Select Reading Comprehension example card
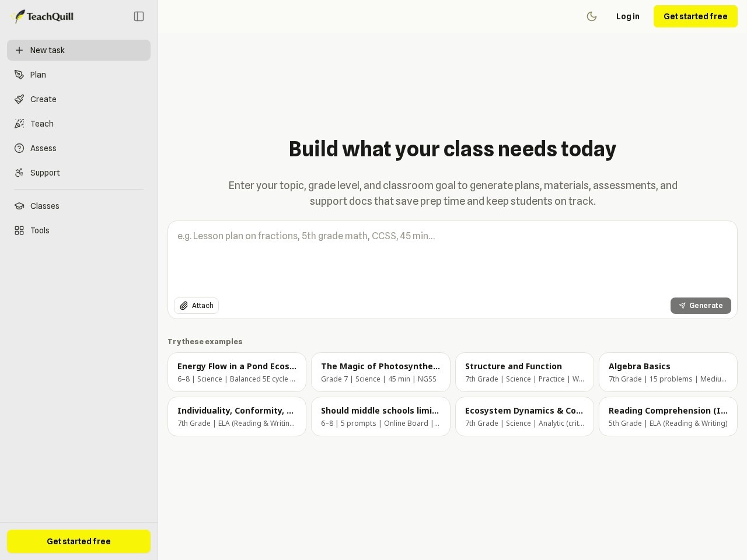The height and width of the screenshot is (560, 747). [x=668, y=416]
